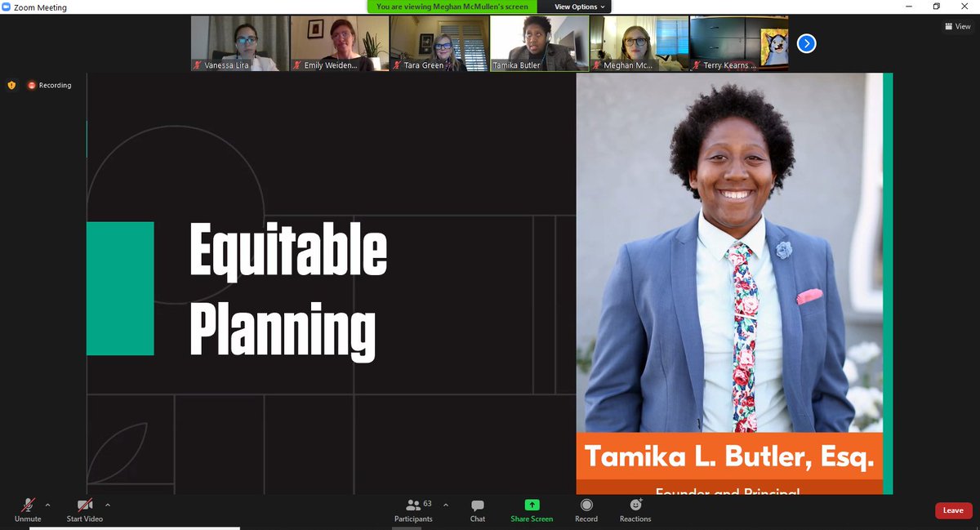Click the meeting security shield icon
Screen dimensions: 980x530
click(x=11, y=85)
